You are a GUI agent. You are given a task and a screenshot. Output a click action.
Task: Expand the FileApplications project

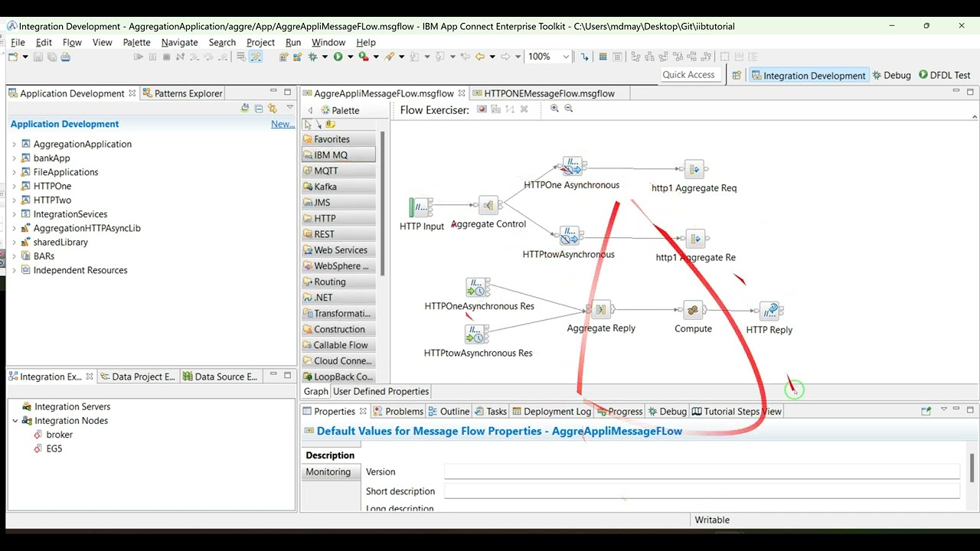(x=14, y=172)
